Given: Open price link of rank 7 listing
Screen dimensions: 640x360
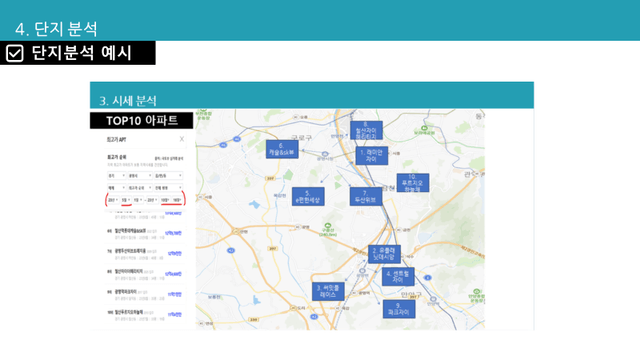Looking at the screenshot, I should (174, 253).
